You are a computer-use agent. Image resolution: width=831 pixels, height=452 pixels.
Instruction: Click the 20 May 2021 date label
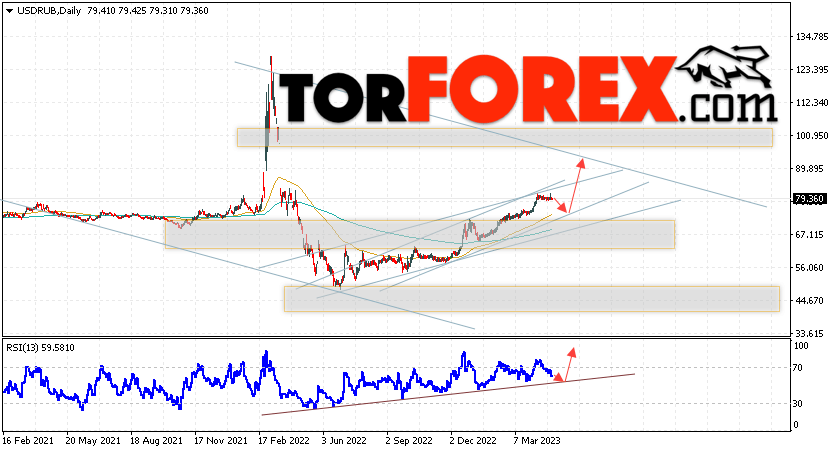[93, 440]
